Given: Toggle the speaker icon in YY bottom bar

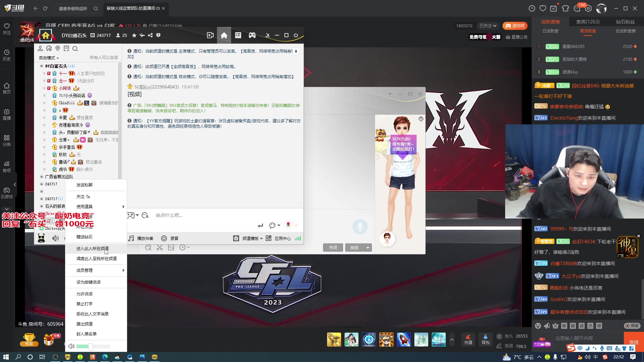Looking at the screenshot, I should click(55, 238).
